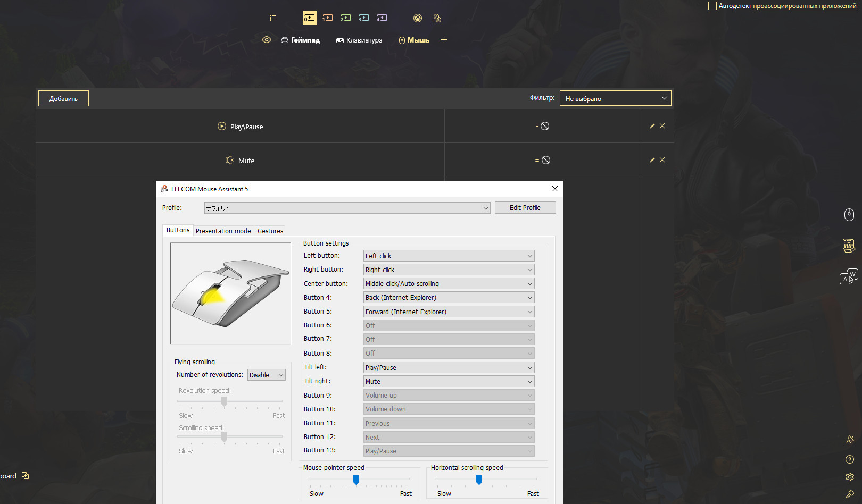
Task: Open Right button dropdown
Action: click(449, 270)
